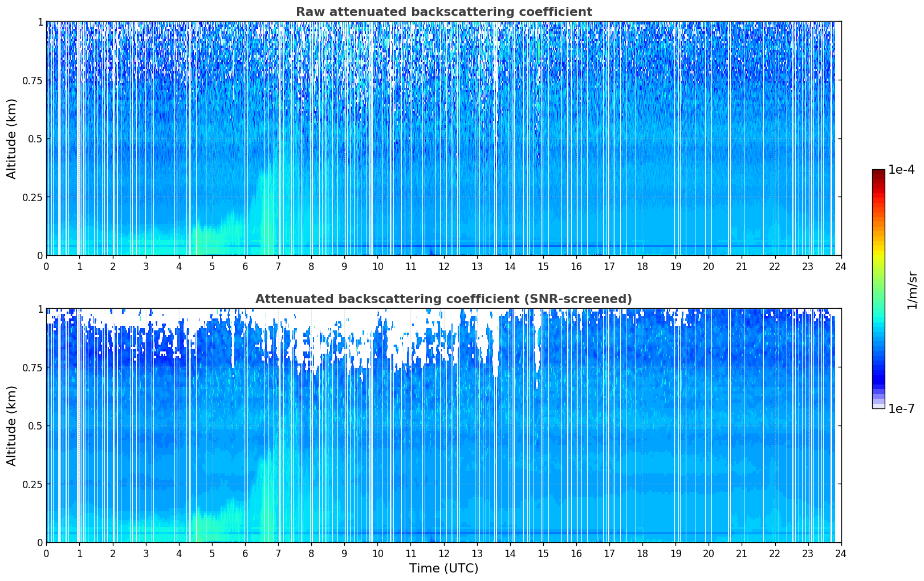Click the '6' hour tick under the bottom plot
Viewport: 924px width, 581px height.
(x=245, y=553)
